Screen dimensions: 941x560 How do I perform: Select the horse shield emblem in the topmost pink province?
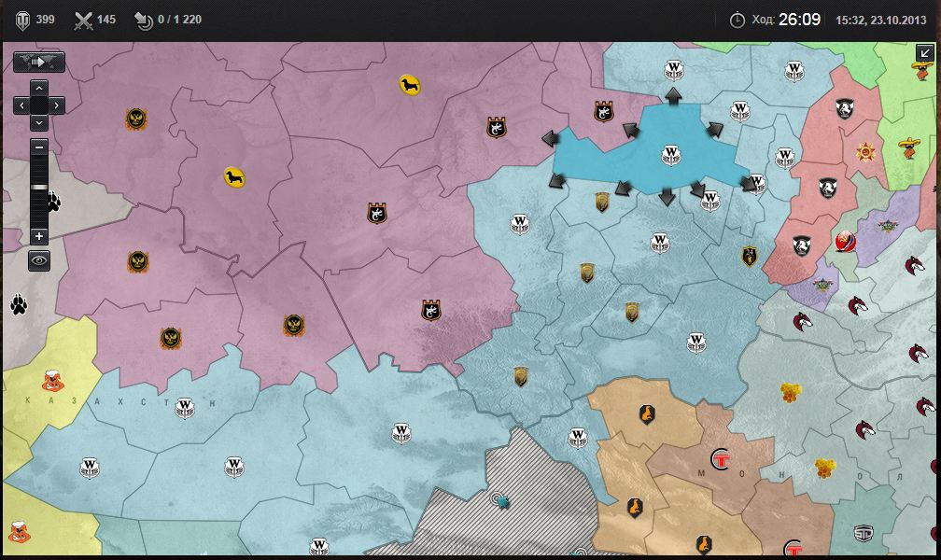coord(845,108)
